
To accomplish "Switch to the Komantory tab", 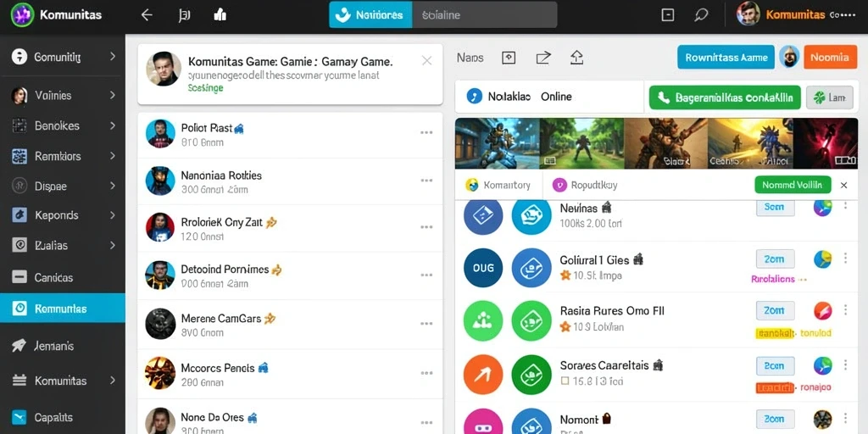I will [498, 186].
